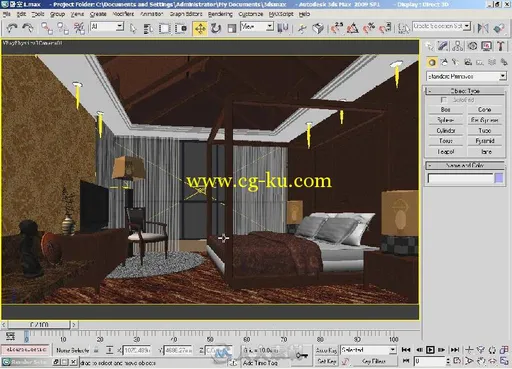Click the Align tool icon
Image resolution: width=512 pixels, height=369 pixels.
[x=499, y=28]
